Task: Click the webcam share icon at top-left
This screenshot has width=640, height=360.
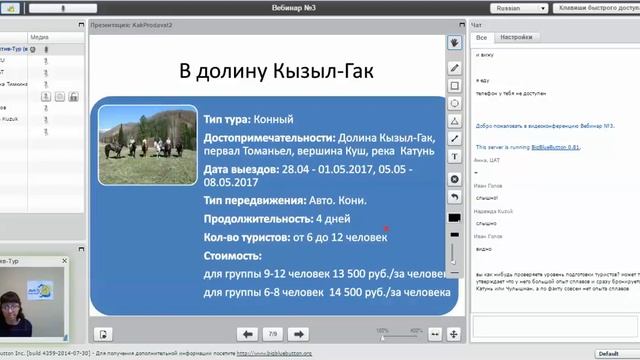Action: point(10,8)
